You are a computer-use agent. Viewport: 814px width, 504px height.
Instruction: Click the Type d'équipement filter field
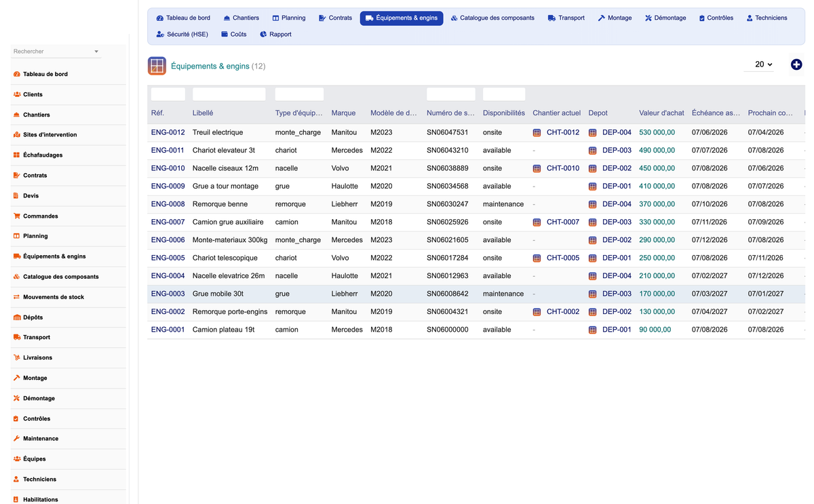(x=299, y=94)
